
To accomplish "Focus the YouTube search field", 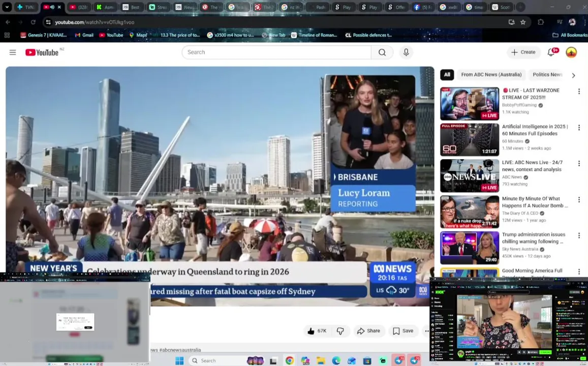I will point(276,52).
